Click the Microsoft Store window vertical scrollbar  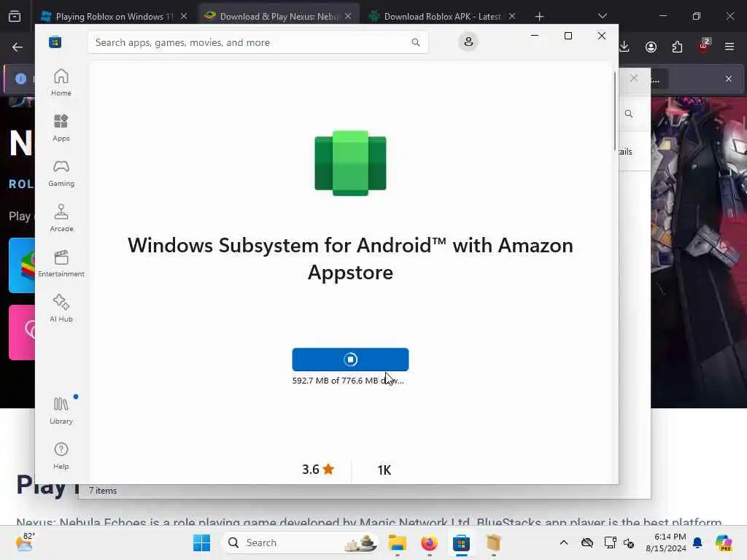[x=614, y=111]
